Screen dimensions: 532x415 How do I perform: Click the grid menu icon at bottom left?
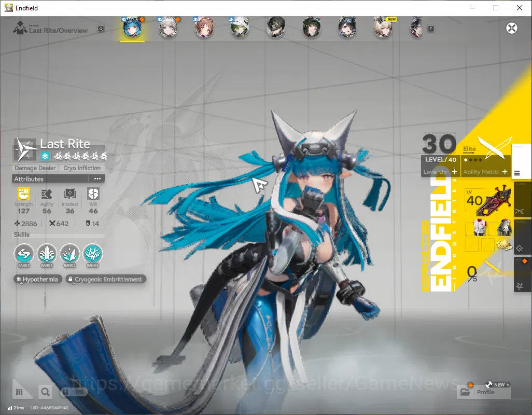point(19,392)
